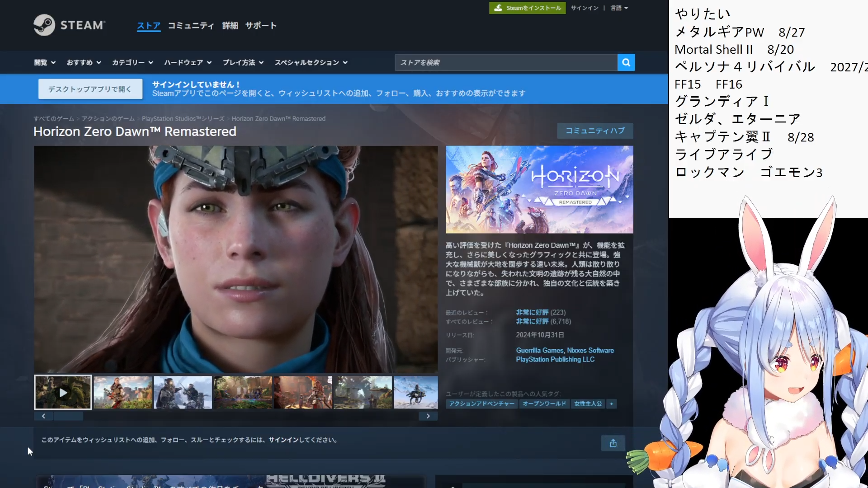This screenshot has height=488, width=868.
Task: Expand the スペシャルセクション dropdown
Action: (311, 62)
